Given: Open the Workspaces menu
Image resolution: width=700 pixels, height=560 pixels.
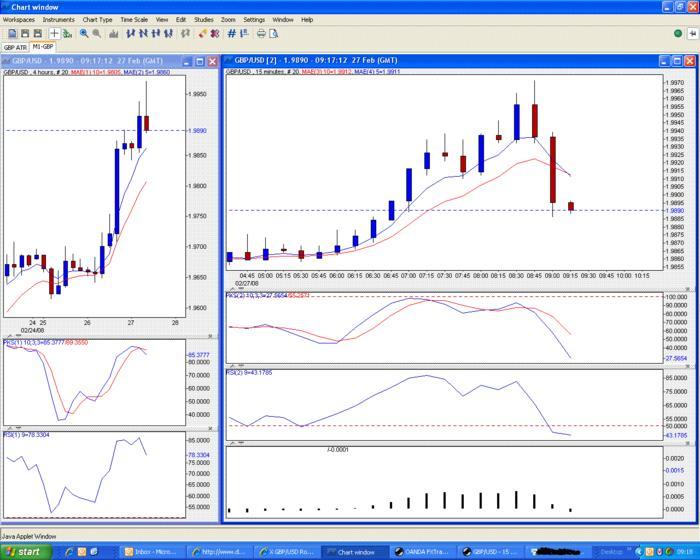Looking at the screenshot, I should pyautogui.click(x=18, y=20).
